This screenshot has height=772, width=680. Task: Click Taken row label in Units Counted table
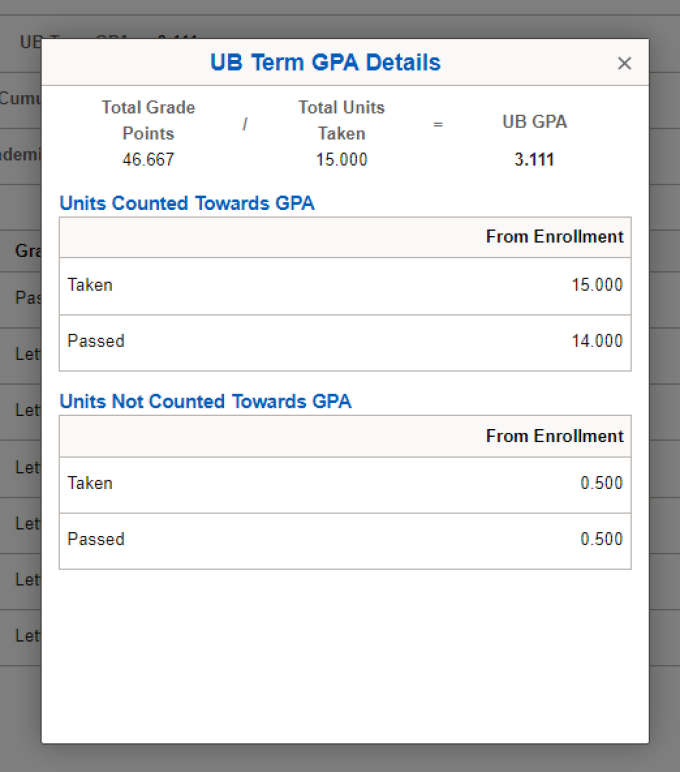tap(90, 285)
